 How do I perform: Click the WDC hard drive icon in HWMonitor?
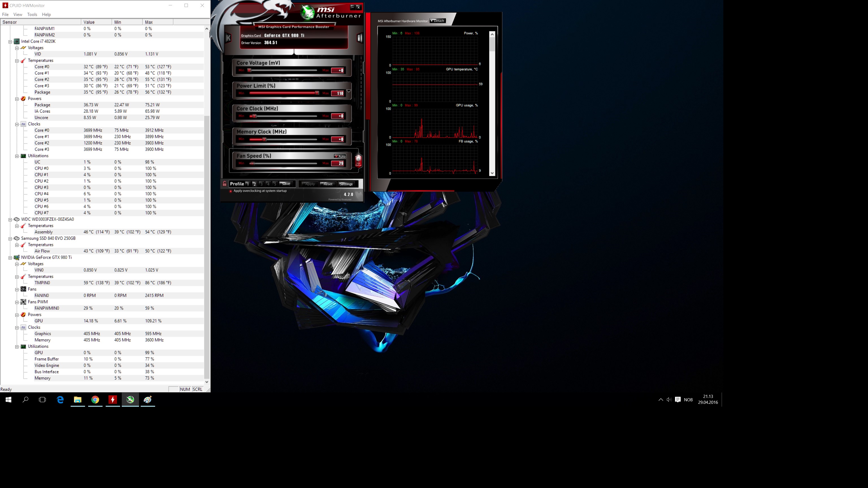(16, 219)
